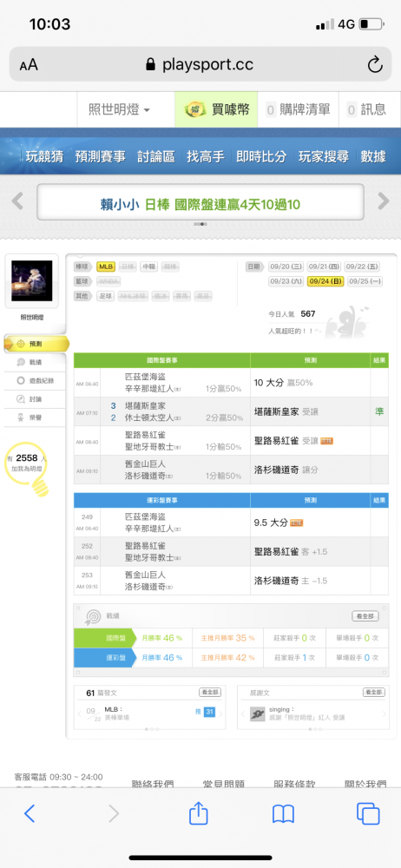Click banner next right arrow

(x=384, y=201)
